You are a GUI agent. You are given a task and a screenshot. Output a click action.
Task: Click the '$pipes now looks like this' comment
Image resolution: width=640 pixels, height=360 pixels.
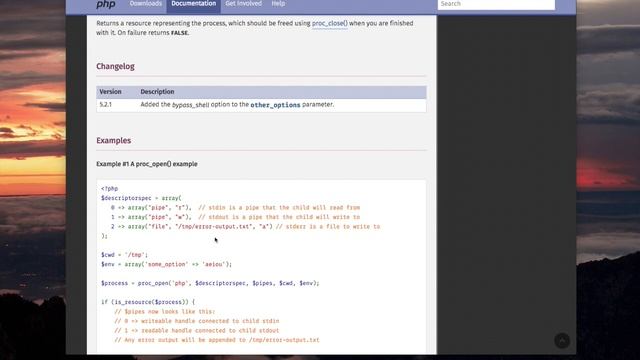tap(164, 311)
